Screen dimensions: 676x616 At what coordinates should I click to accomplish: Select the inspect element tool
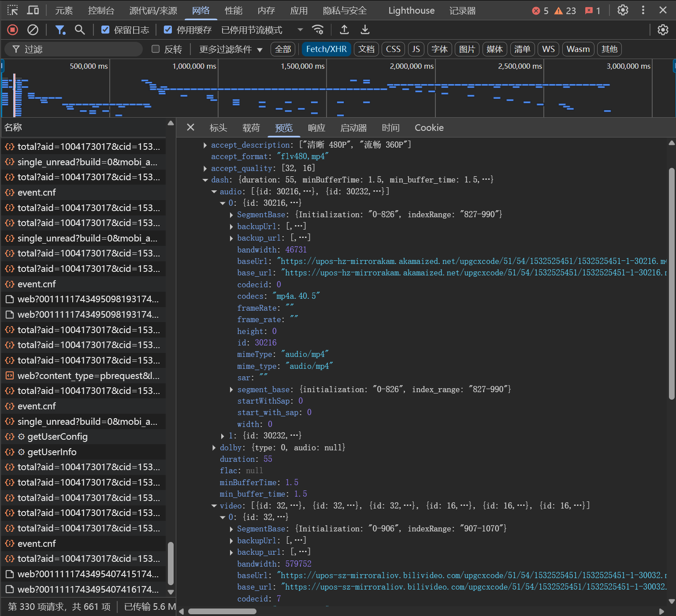coord(12,10)
